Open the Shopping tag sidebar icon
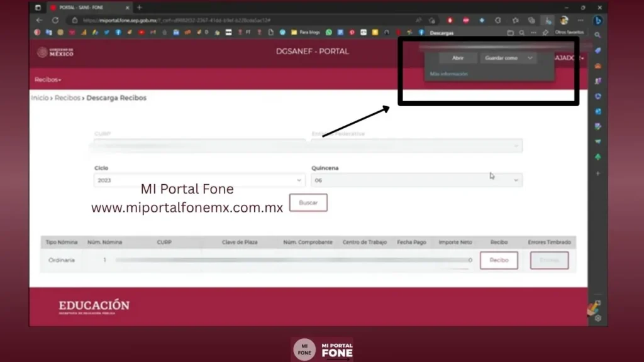Screen dimensions: 644x362 point(598,50)
